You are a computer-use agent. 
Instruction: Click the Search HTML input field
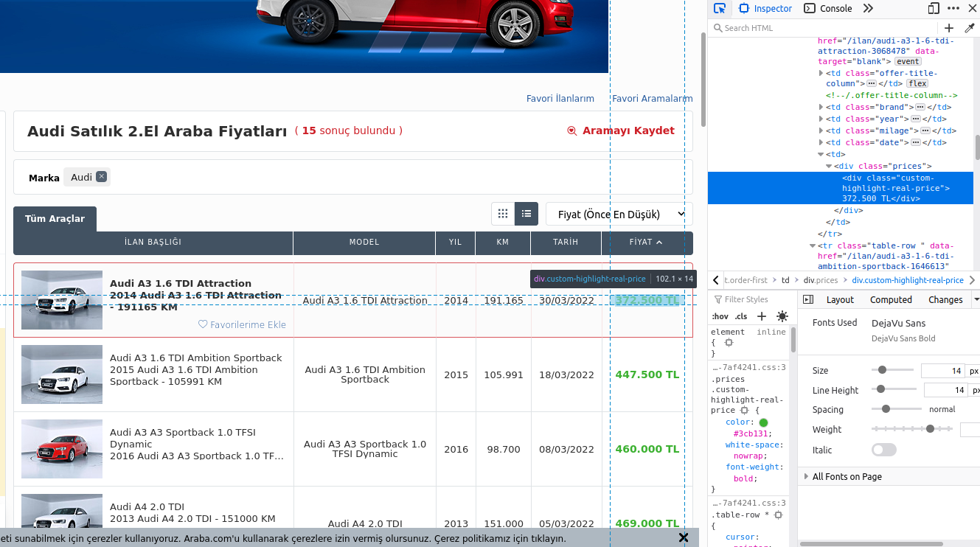824,28
